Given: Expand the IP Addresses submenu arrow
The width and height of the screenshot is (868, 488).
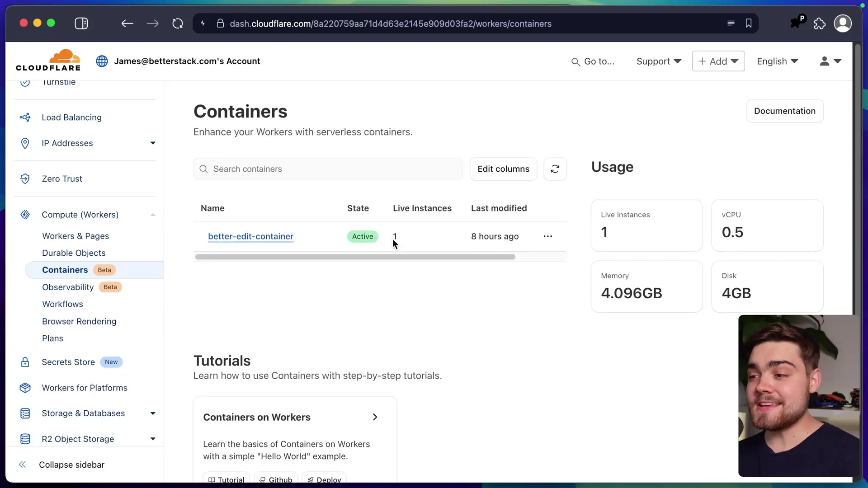Looking at the screenshot, I should 153,143.
